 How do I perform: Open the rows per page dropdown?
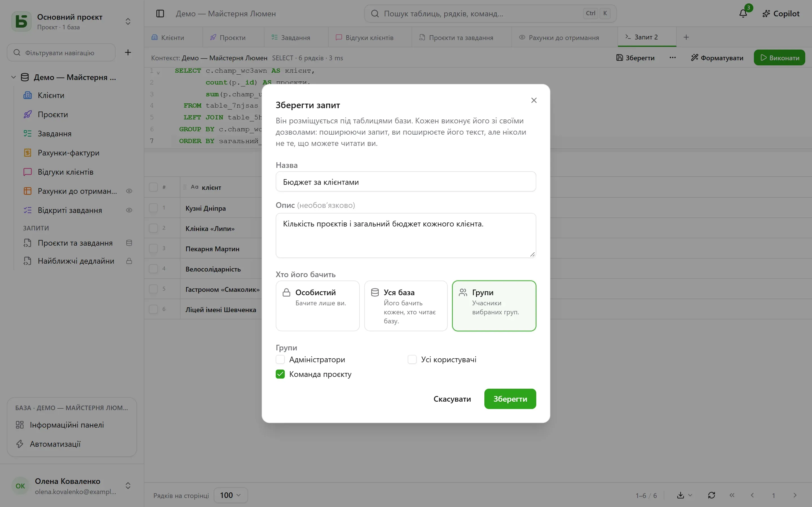[x=231, y=495]
